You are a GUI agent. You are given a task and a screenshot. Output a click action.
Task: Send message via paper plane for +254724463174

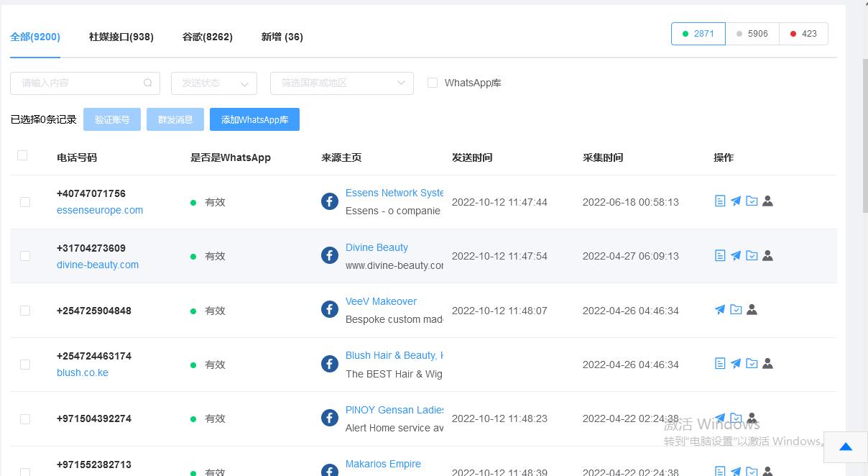tap(736, 364)
